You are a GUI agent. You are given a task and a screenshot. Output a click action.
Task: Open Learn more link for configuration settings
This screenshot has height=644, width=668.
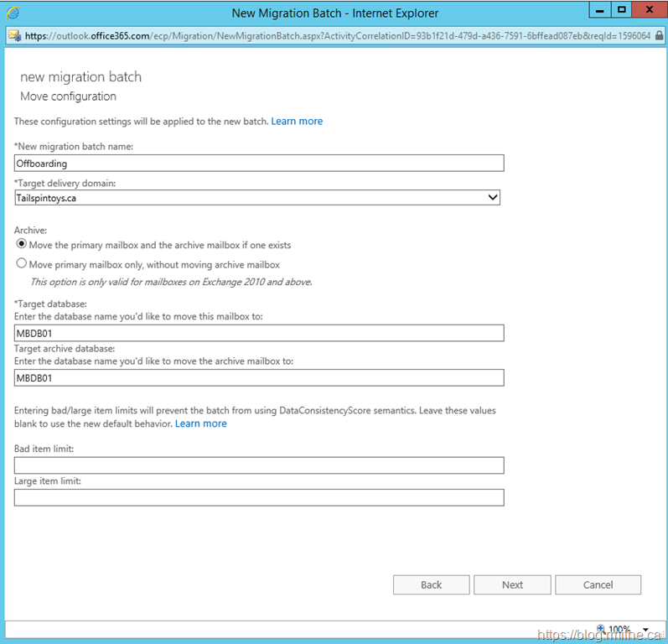click(297, 122)
